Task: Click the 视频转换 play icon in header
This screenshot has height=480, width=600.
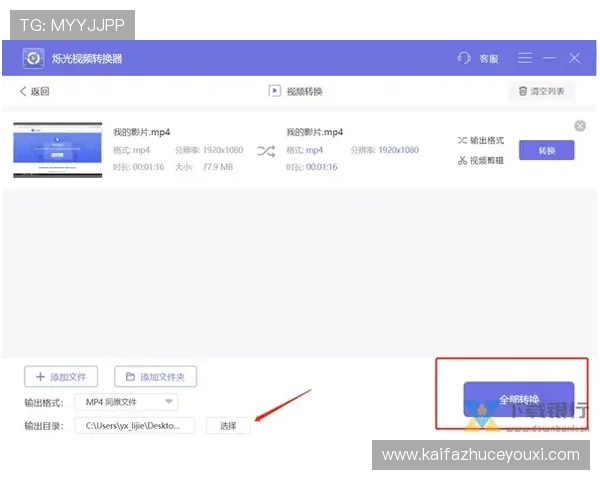Action: coord(275,91)
